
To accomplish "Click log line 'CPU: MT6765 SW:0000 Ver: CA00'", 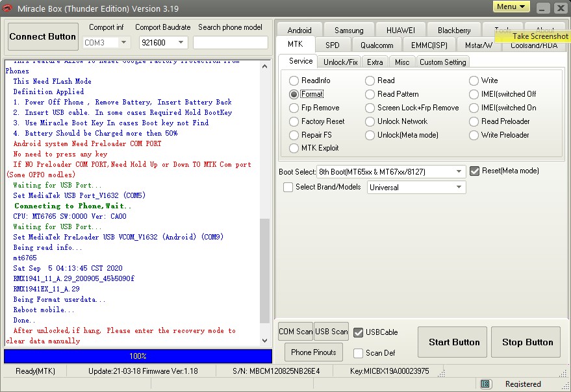I will click(x=70, y=216).
